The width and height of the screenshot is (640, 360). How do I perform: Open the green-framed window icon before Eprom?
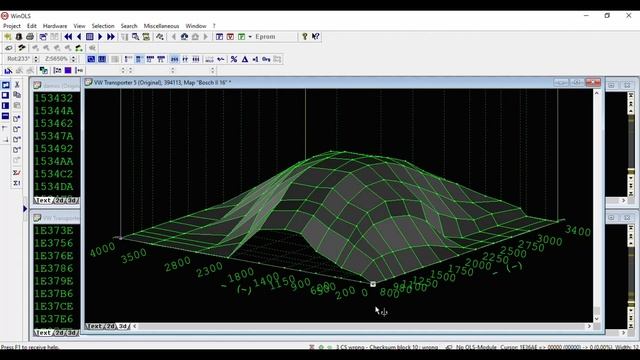(241, 37)
